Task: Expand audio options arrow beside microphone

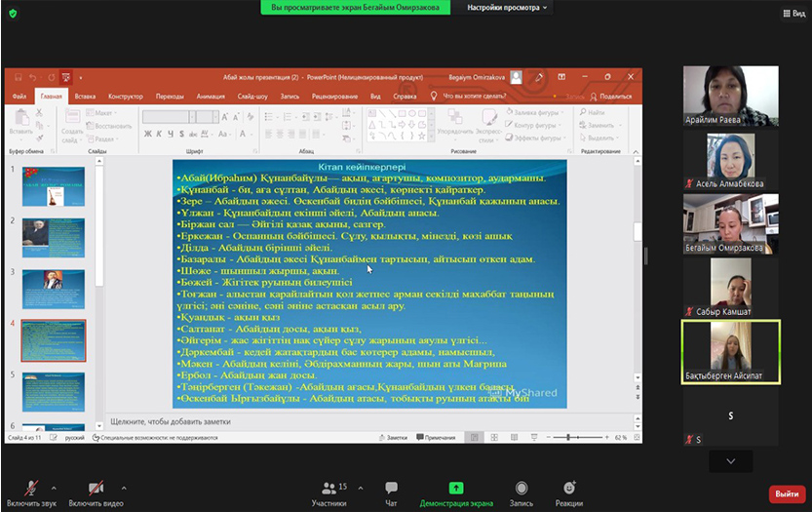Action: point(54,488)
